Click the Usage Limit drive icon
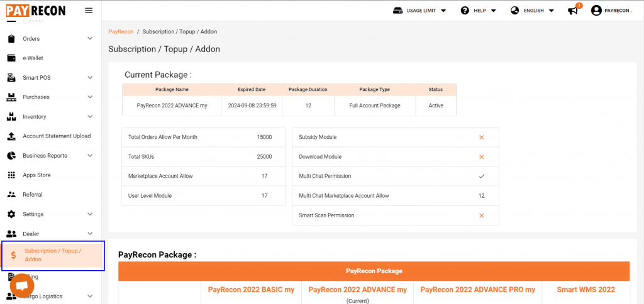The width and height of the screenshot is (644, 304). (x=397, y=11)
